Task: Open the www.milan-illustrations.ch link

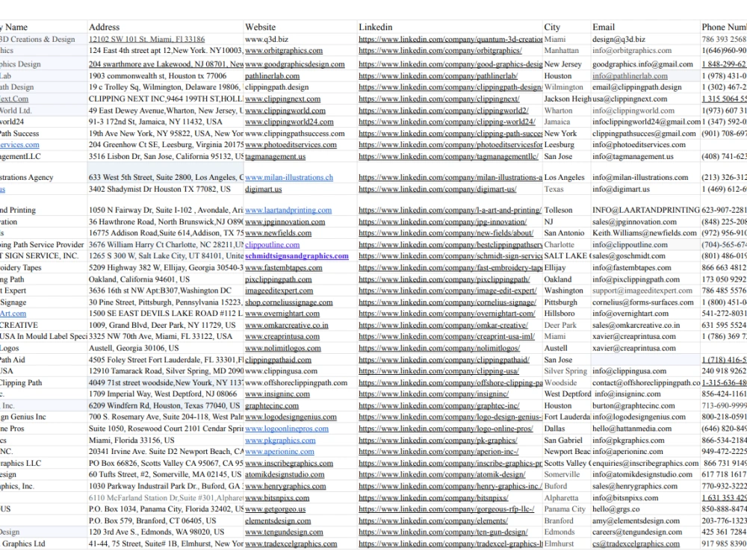Action: [x=288, y=177]
